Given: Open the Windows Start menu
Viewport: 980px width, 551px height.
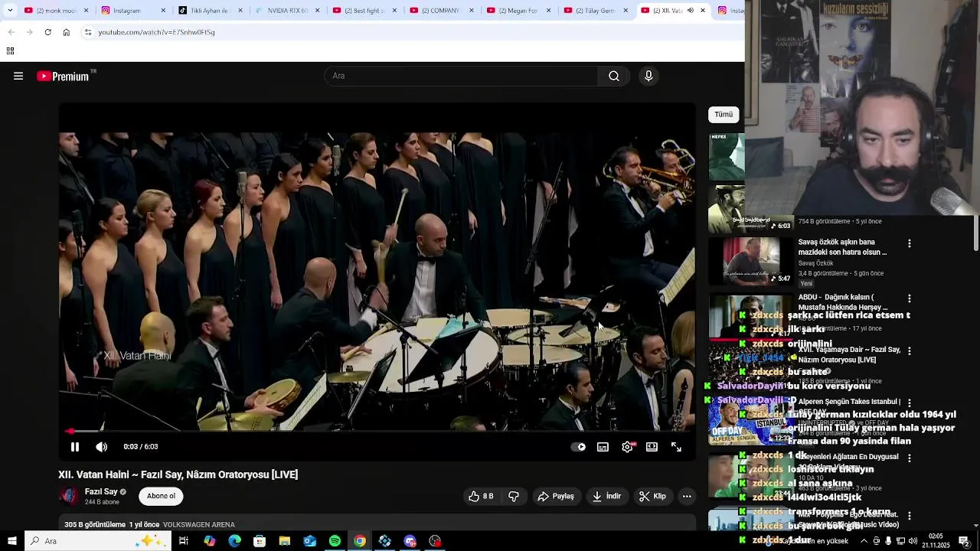Looking at the screenshot, I should 12,541.
